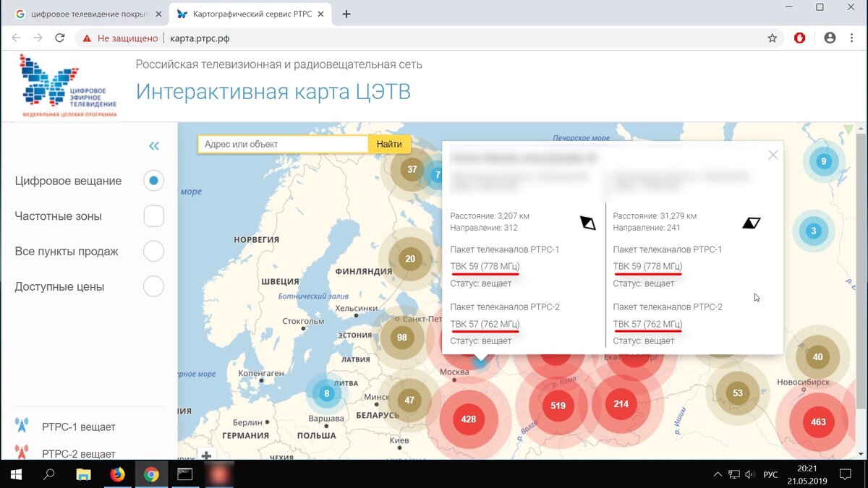Select Доступные цены radio option

(x=153, y=286)
